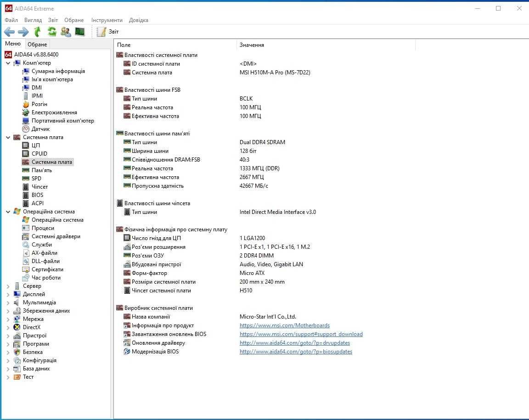Open the msi.com/Motherboards product link
The image size is (529, 420).
coord(285,325)
